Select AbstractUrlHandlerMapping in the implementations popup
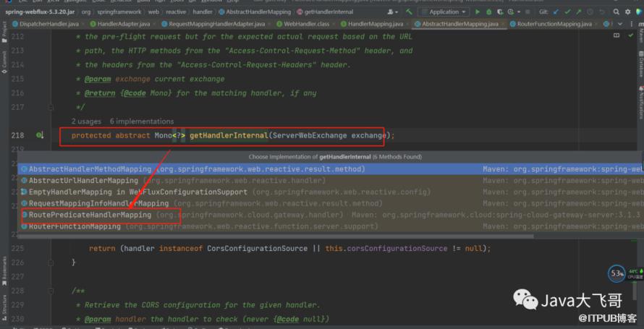The height and width of the screenshot is (329, 644). (x=83, y=180)
